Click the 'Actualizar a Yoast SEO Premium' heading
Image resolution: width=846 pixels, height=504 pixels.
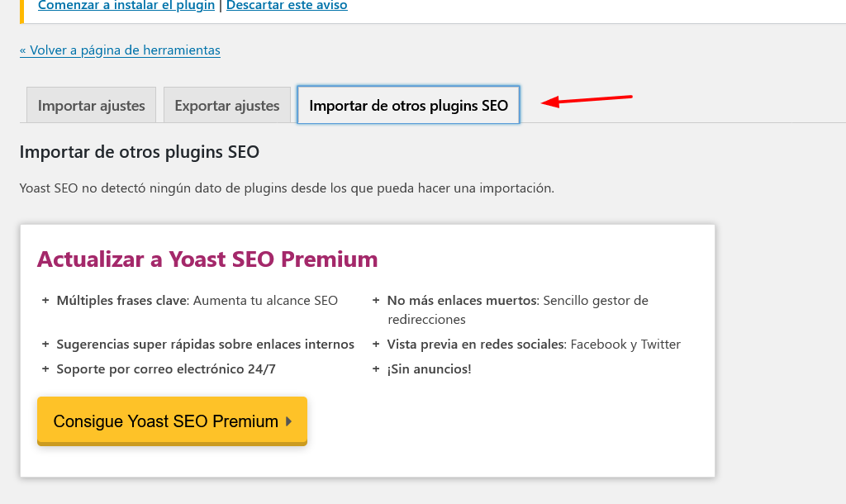pyautogui.click(x=207, y=259)
